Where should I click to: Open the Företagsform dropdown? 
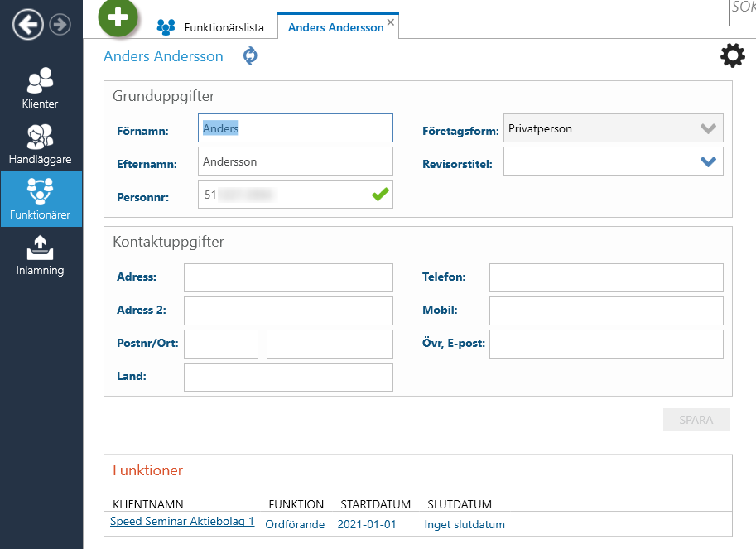coord(614,128)
